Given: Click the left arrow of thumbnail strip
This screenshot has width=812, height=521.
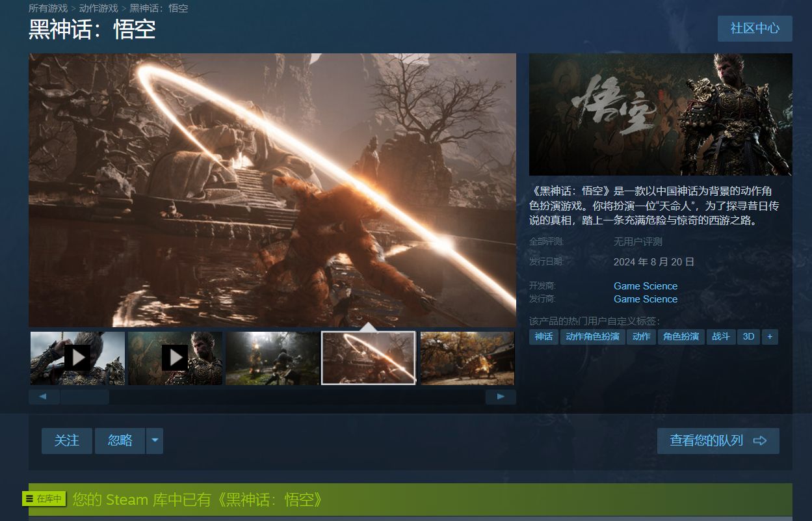Looking at the screenshot, I should tap(44, 397).
